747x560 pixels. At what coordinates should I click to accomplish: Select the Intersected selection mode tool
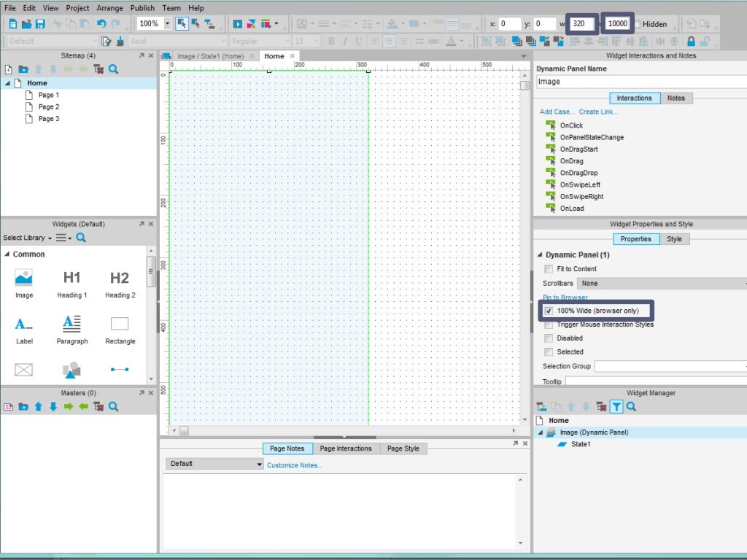coord(182,23)
